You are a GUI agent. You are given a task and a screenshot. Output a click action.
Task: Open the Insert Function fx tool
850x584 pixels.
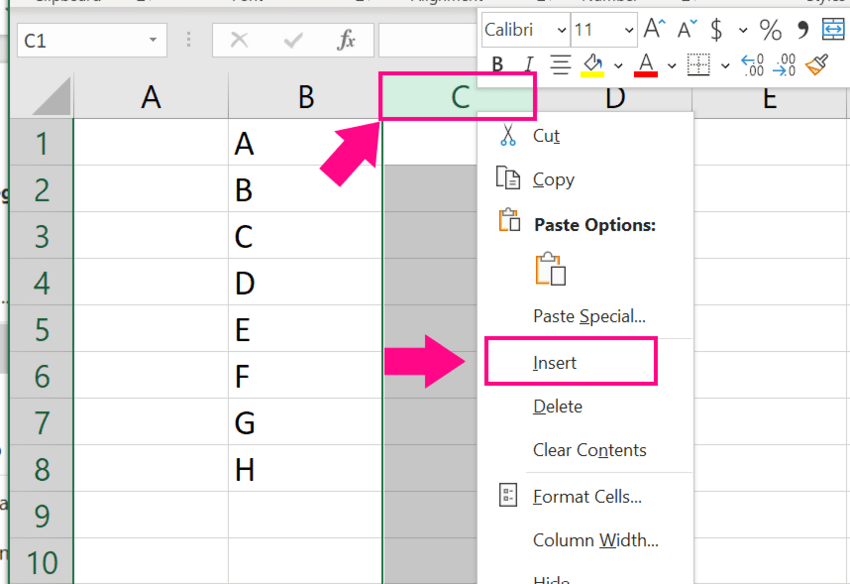coord(348,41)
